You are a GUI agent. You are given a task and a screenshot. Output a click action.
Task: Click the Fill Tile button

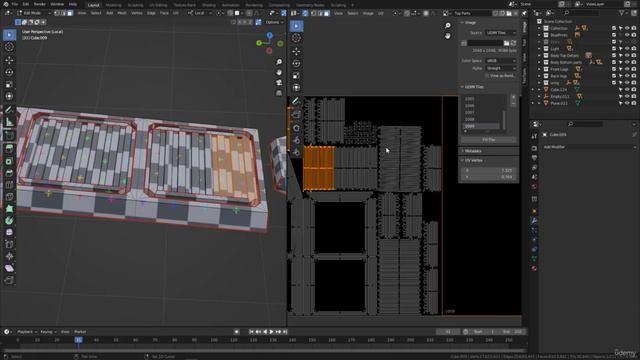[489, 140]
